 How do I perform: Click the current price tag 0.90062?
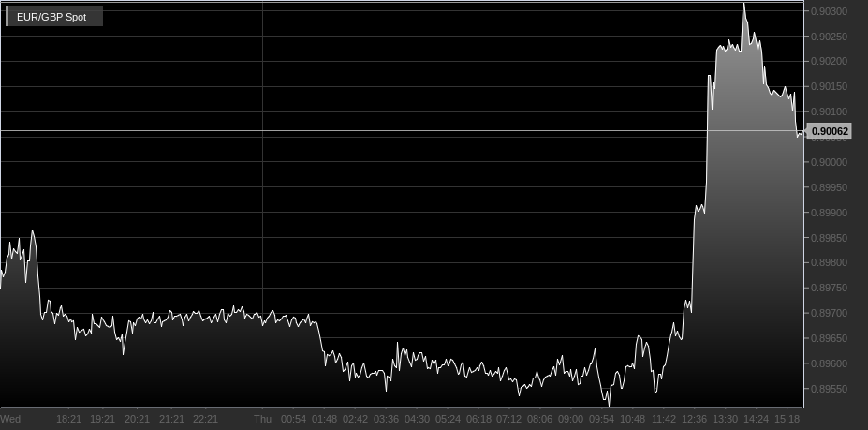click(x=830, y=132)
